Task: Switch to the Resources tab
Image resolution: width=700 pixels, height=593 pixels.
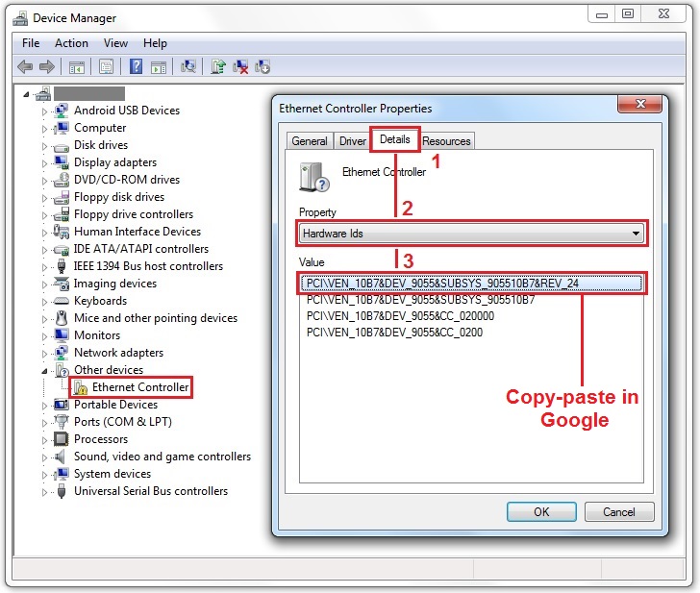Action: point(446,141)
